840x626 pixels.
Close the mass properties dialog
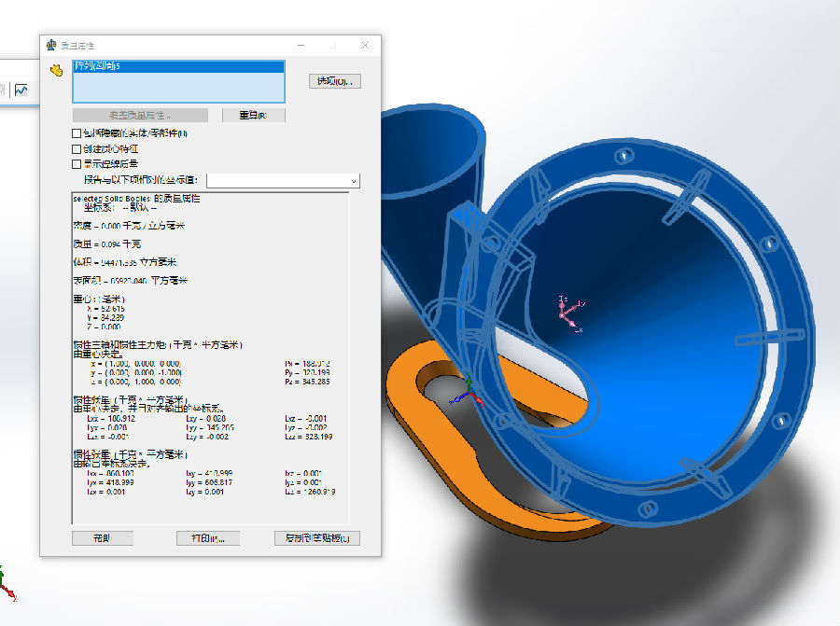(364, 46)
